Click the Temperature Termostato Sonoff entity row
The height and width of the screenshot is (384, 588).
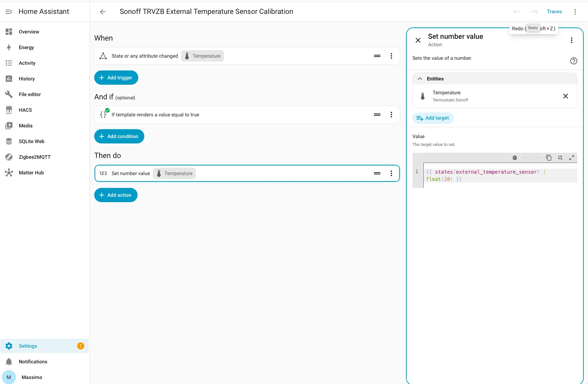click(495, 96)
